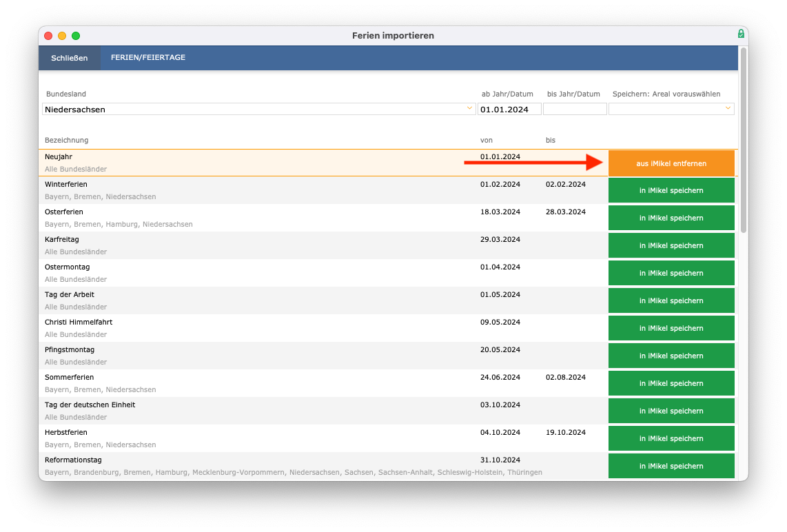Viewport: 787px width, 532px height.
Task: Save Pfingstmontag in iMikel
Action: (671, 356)
